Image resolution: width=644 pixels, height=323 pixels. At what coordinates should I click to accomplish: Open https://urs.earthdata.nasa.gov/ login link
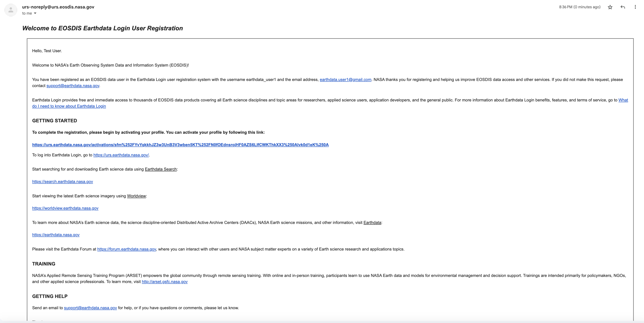(121, 155)
